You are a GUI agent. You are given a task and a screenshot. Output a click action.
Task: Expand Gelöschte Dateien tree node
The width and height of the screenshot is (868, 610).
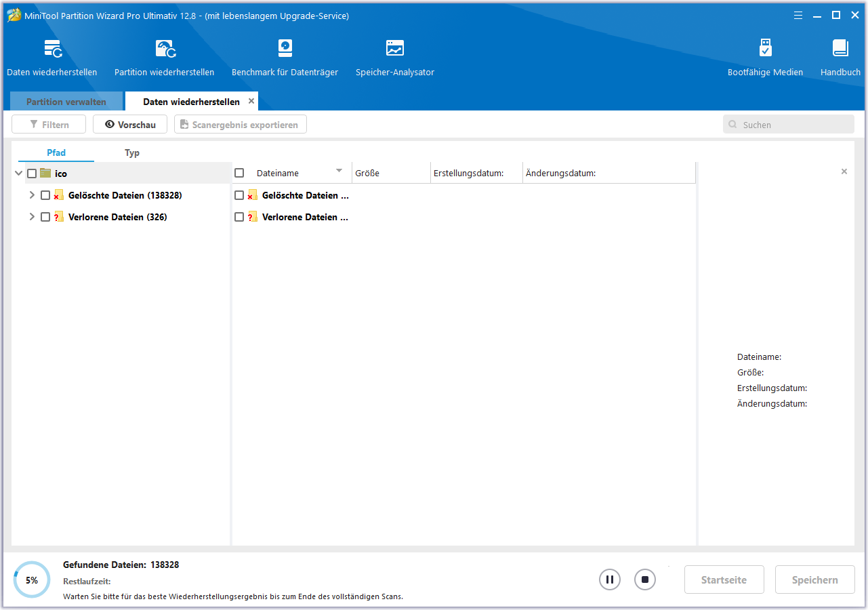[32, 195]
